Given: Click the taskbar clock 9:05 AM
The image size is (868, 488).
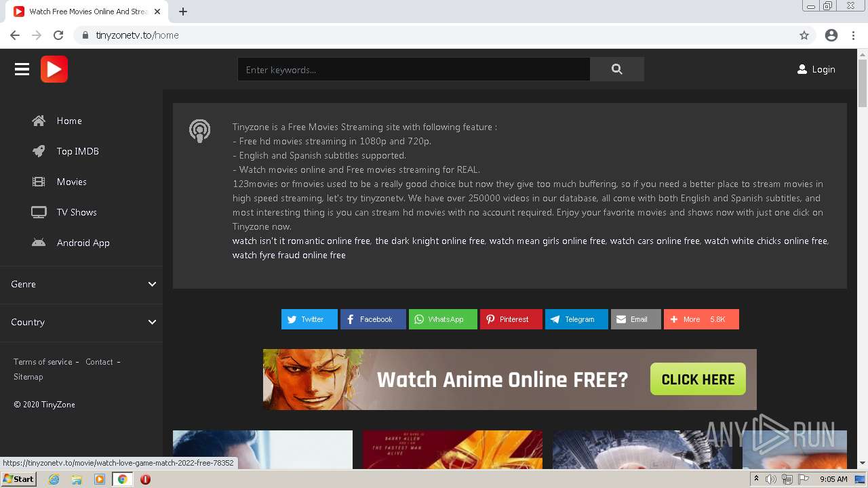Looking at the screenshot, I should (x=833, y=479).
